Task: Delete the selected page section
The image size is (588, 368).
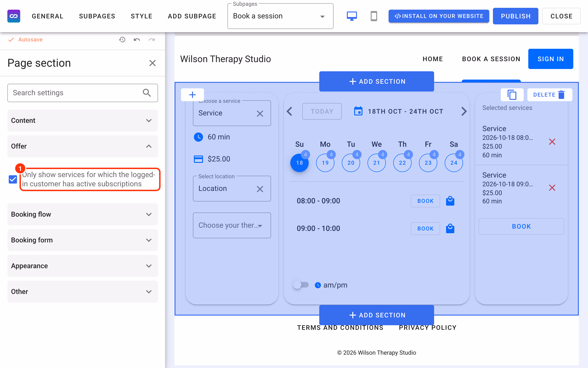Action: (550, 95)
